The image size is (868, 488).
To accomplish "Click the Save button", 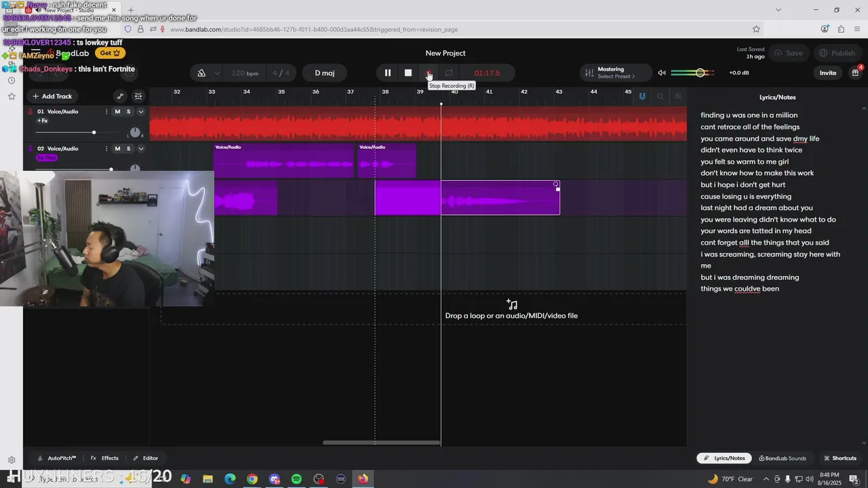I will [789, 53].
